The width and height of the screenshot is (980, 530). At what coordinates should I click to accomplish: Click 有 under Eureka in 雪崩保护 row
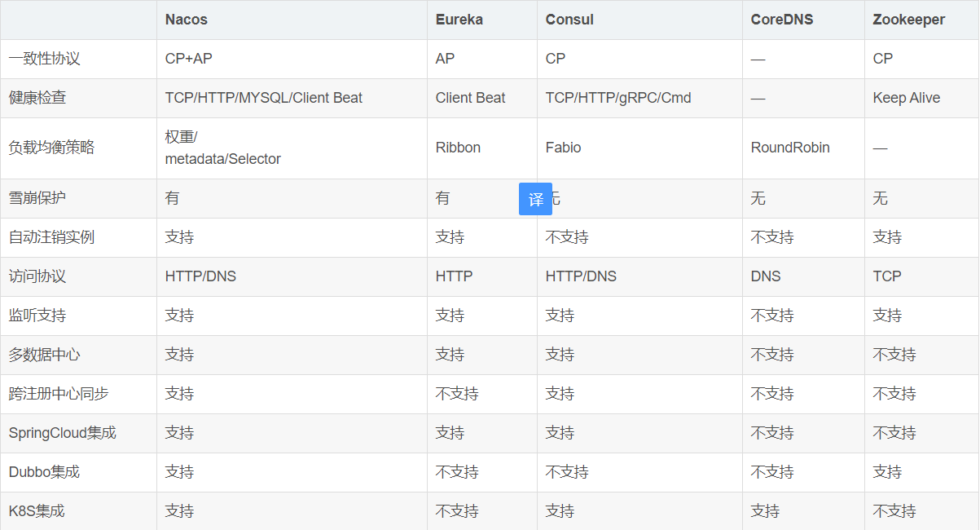click(x=443, y=198)
